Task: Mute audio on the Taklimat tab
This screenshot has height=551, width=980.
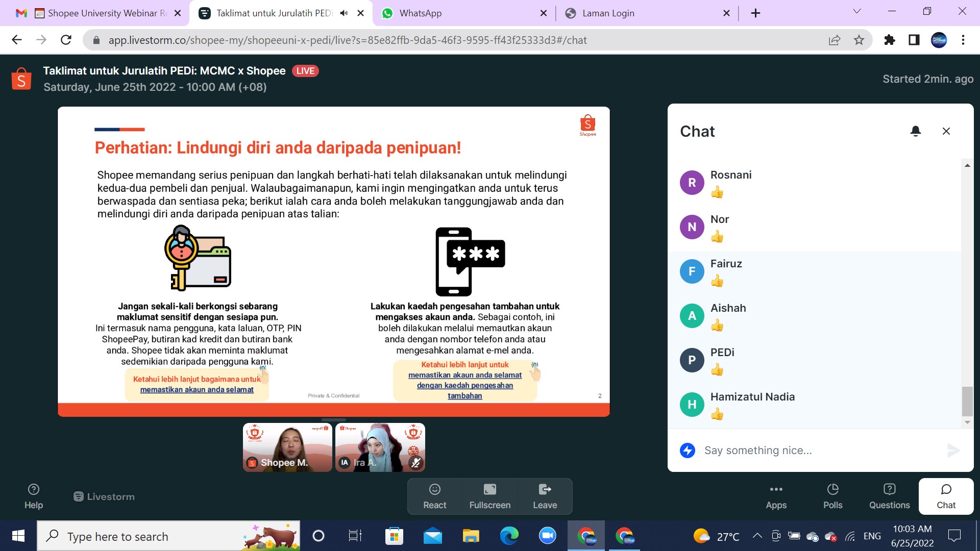Action: pos(344,13)
